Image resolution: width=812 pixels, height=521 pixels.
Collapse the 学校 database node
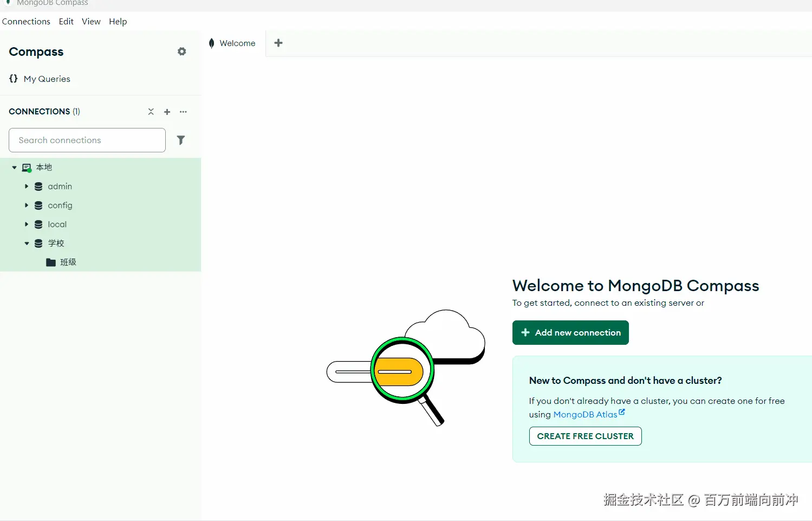point(27,243)
